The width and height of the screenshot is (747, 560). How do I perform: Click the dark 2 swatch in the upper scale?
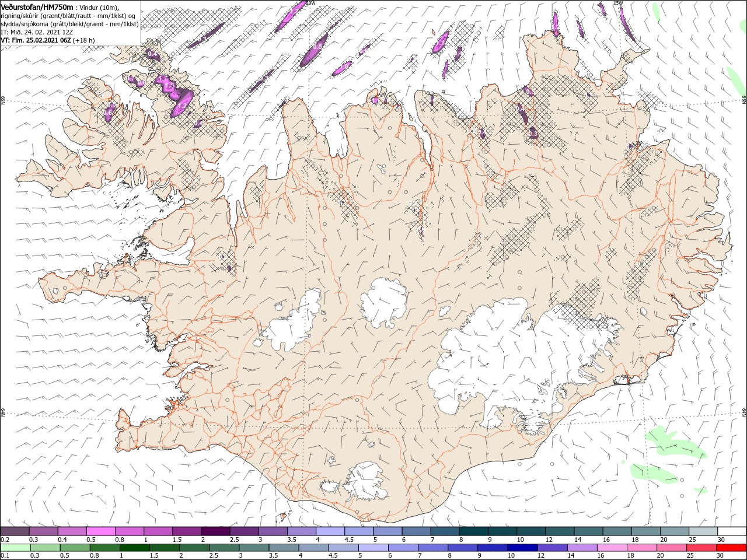click(216, 531)
